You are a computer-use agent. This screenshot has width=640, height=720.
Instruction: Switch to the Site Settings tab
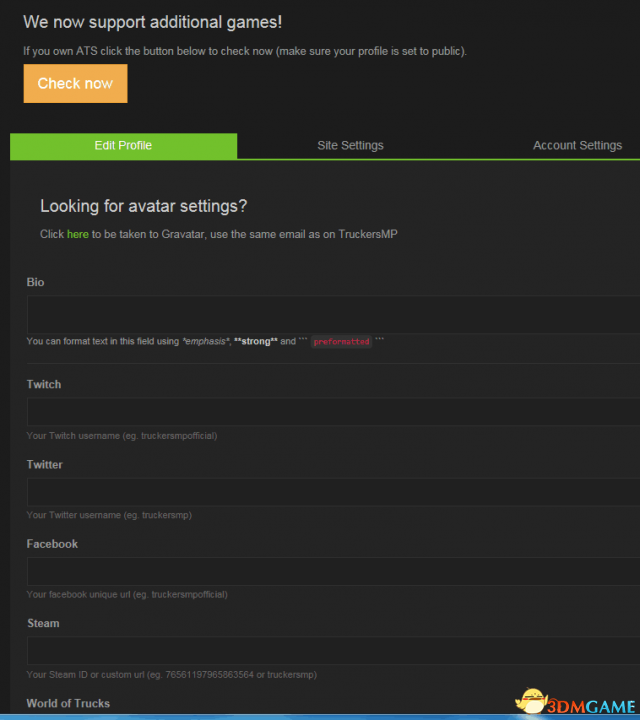(350, 146)
